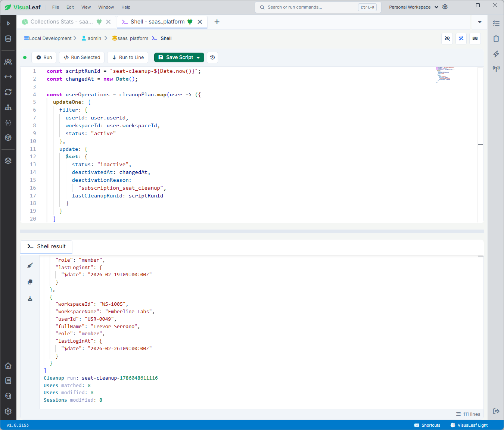
Task: Click the search or run commands field
Action: (318, 7)
